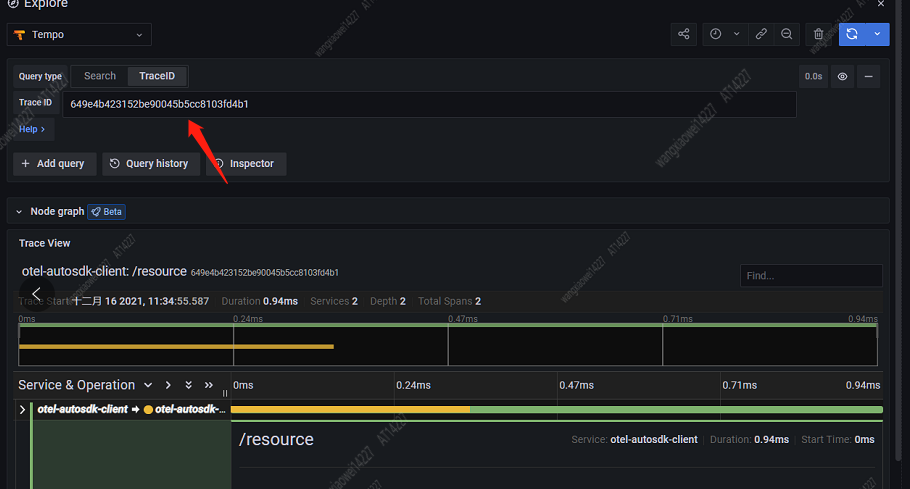Select the otel-autosdk-client span row

131,410
